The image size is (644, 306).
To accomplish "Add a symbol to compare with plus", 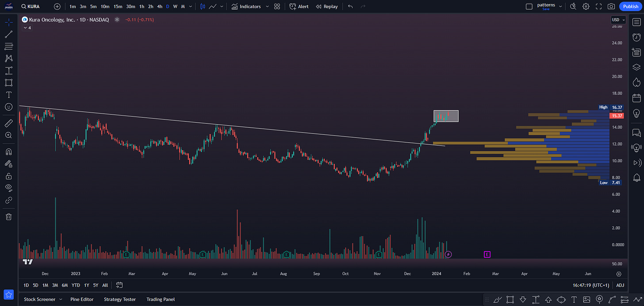I will 57,7.
